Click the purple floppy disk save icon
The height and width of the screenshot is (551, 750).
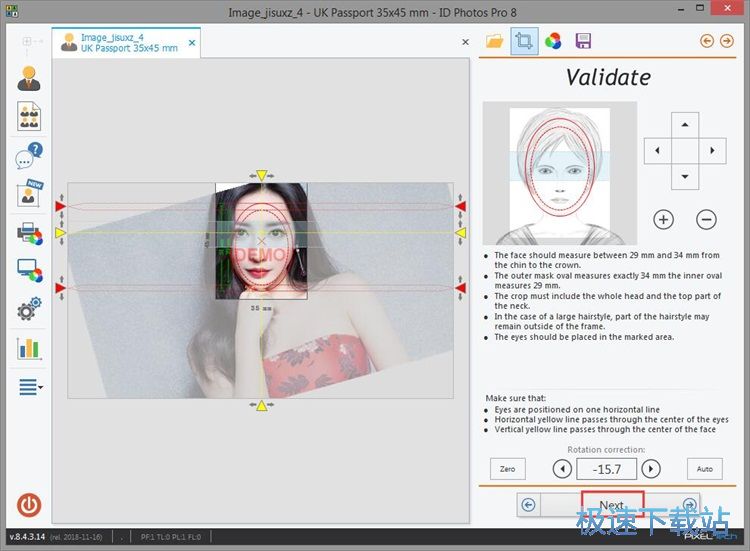582,41
